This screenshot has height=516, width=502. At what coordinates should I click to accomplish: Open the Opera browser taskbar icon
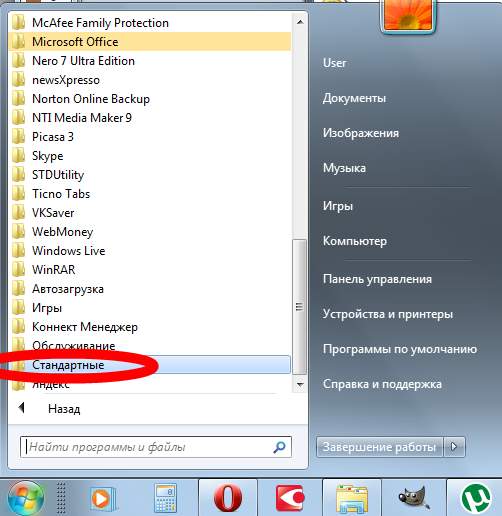(228, 498)
